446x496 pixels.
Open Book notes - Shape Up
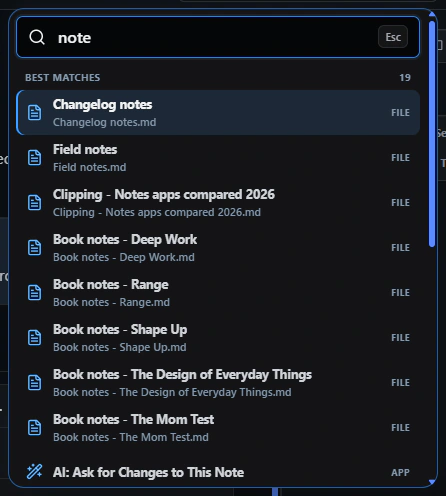pyautogui.click(x=218, y=338)
